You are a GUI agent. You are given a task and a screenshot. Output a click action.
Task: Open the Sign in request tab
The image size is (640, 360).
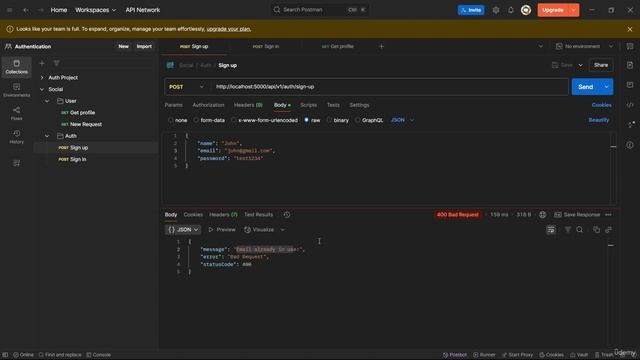click(x=266, y=47)
